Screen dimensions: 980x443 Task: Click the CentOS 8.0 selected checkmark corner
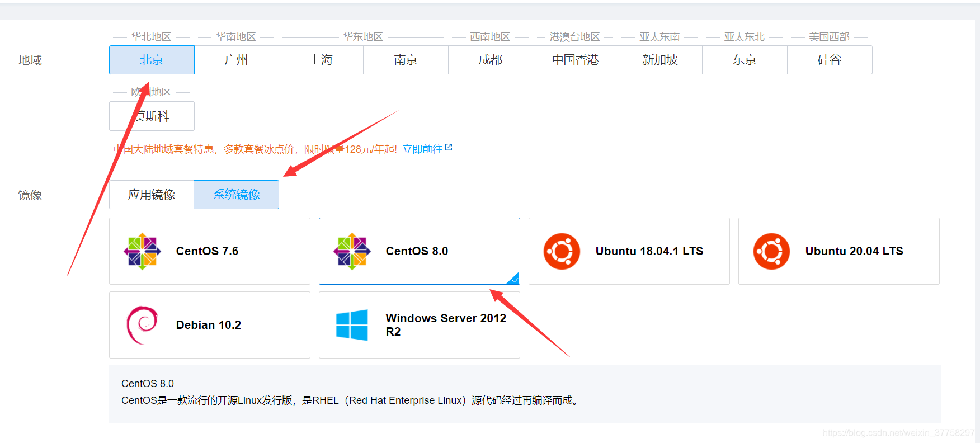click(x=514, y=279)
